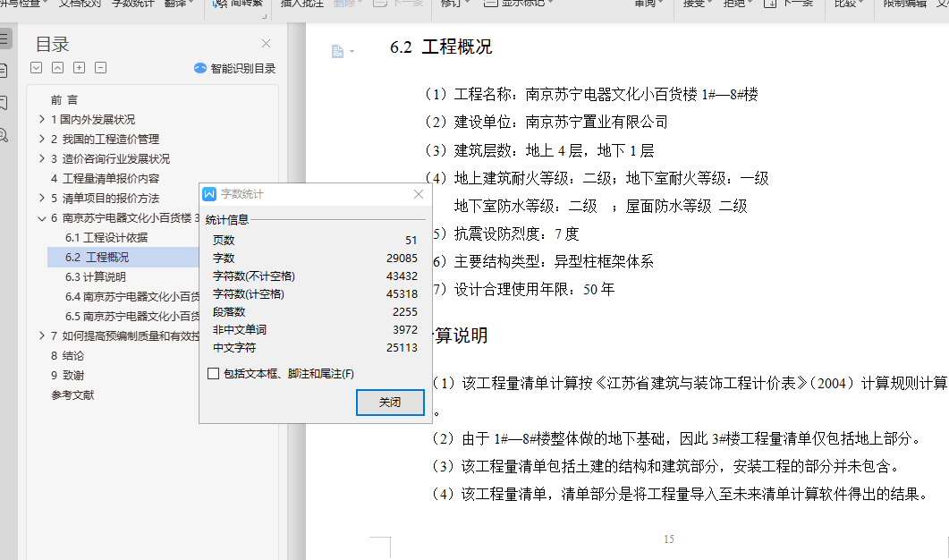This screenshot has width=949, height=560.
Task: Click the 中文字符 value 25113
Action: (x=402, y=347)
